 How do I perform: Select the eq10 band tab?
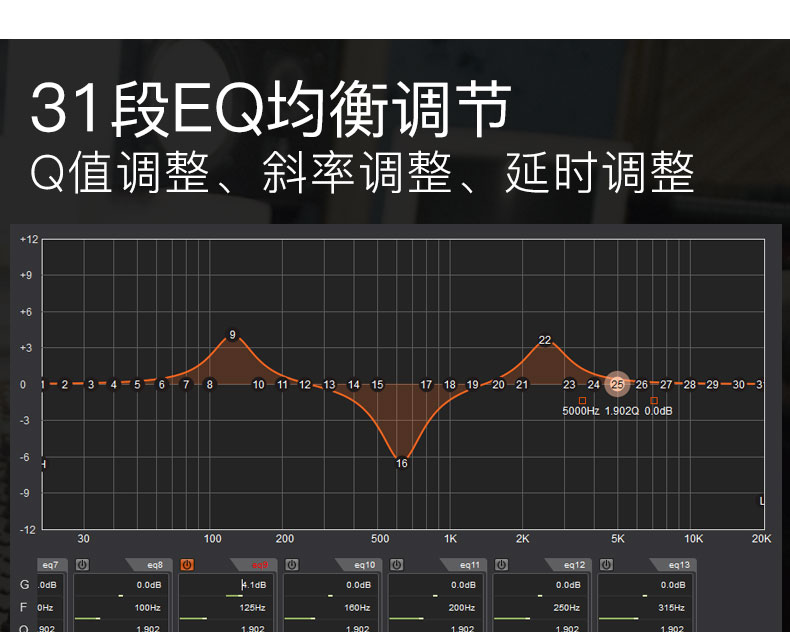(362, 565)
